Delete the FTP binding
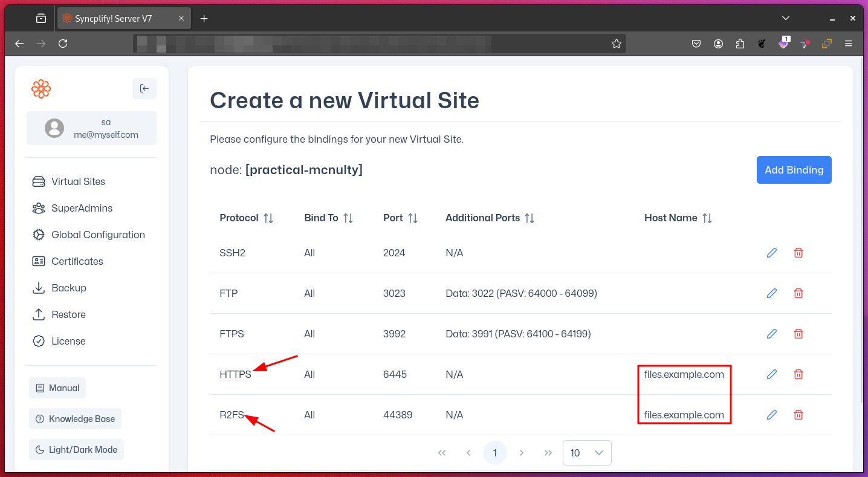868x477 pixels. pos(798,293)
